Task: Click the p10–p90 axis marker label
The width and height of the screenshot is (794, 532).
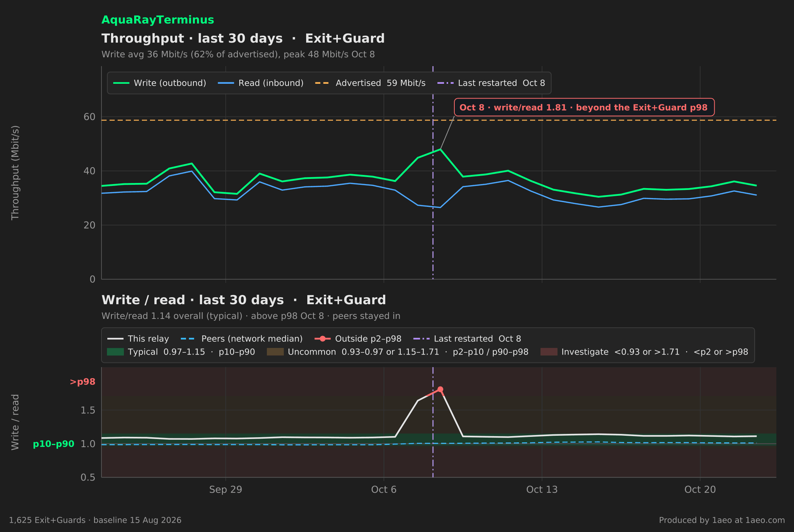Action: 54,444
